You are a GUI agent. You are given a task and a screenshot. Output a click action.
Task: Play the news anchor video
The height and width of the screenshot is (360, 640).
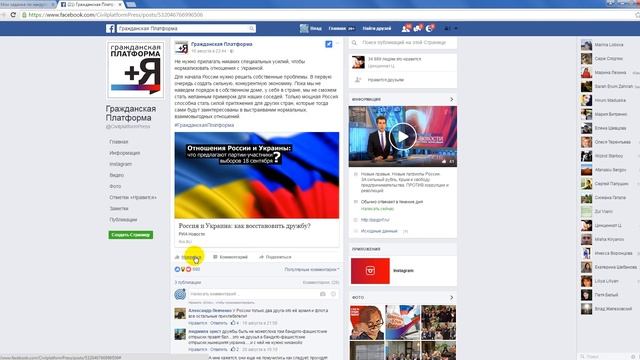[x=403, y=136]
